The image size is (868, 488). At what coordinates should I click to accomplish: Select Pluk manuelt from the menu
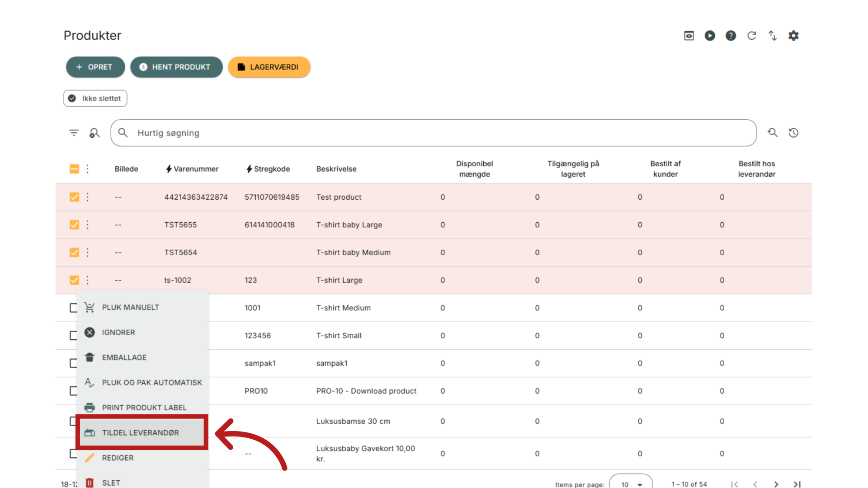click(x=142, y=307)
